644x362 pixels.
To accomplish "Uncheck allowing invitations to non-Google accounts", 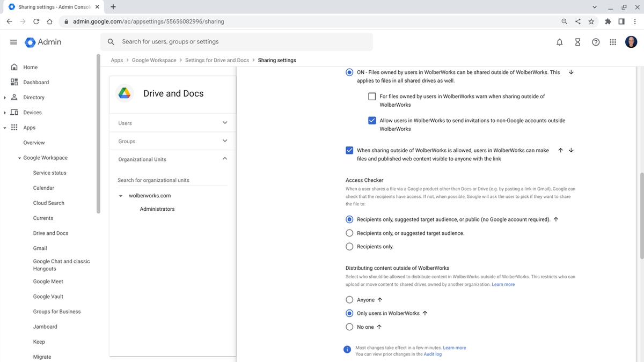I will (x=372, y=120).
